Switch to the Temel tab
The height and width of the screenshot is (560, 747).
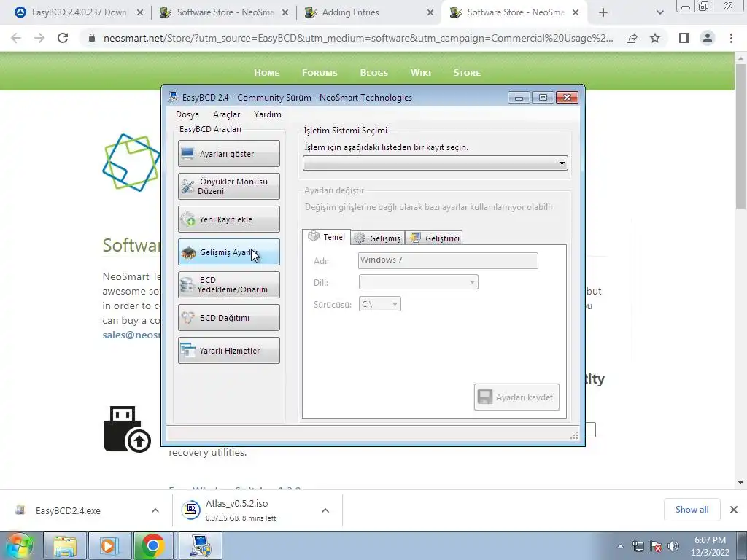(x=326, y=237)
